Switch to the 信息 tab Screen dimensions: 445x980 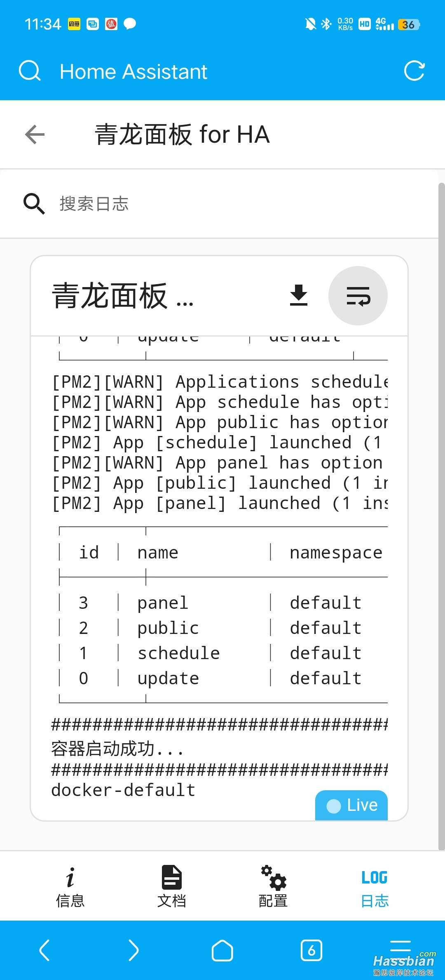(70, 887)
